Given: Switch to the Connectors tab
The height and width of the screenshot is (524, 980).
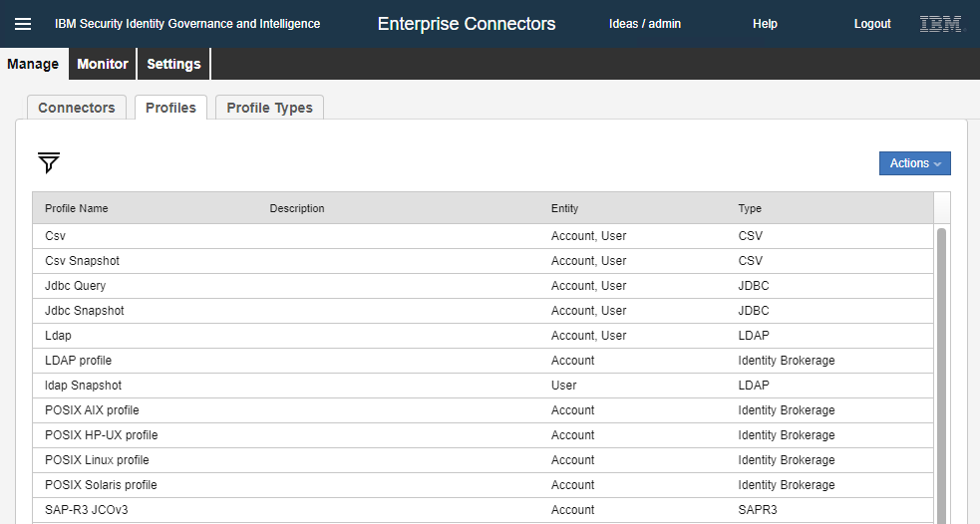Looking at the screenshot, I should point(77,108).
